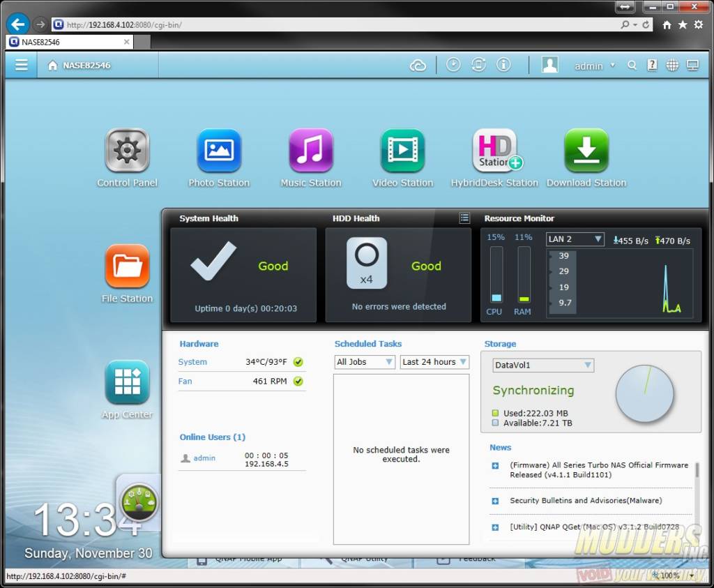Click the CPU usage bar

tap(496, 275)
